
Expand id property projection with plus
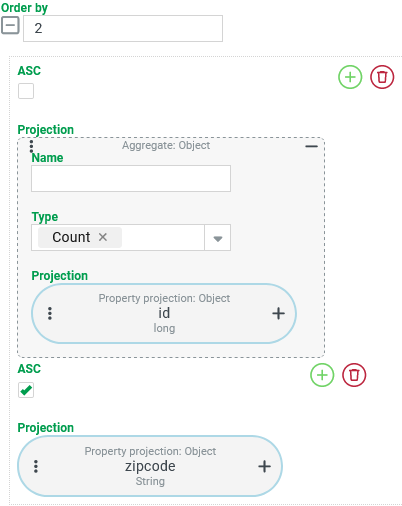pos(278,313)
